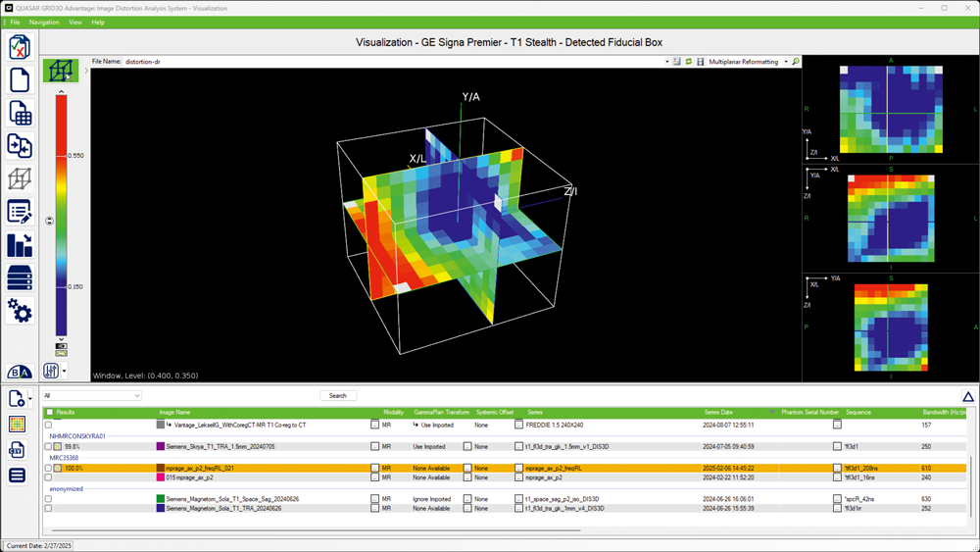Toggle the Results header select-all checkbox
Screen dimensions: 980x552
[49, 413]
